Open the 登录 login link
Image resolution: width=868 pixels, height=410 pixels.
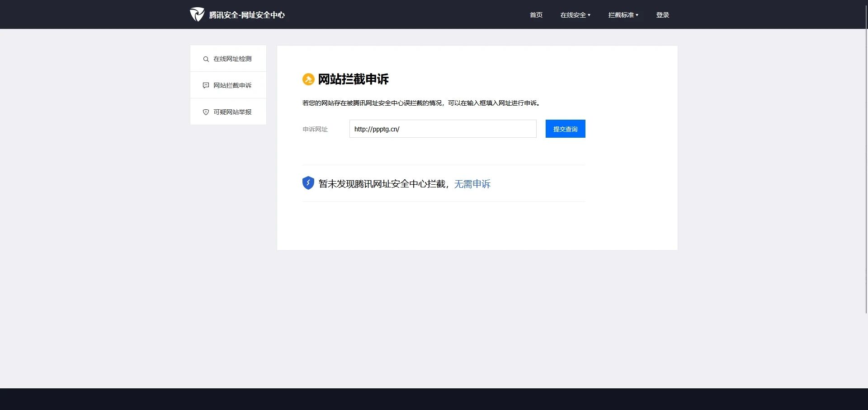[x=663, y=15]
